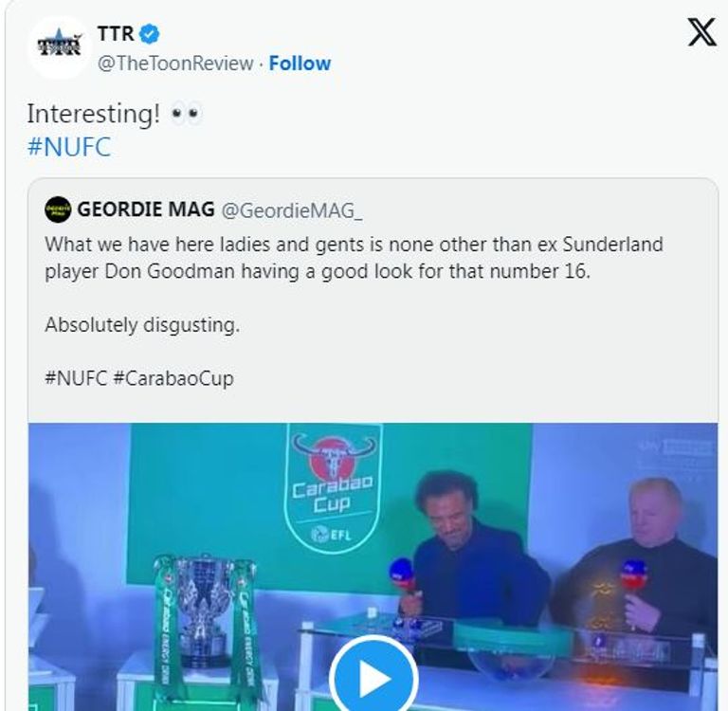Click the blue verified badge

point(151,35)
